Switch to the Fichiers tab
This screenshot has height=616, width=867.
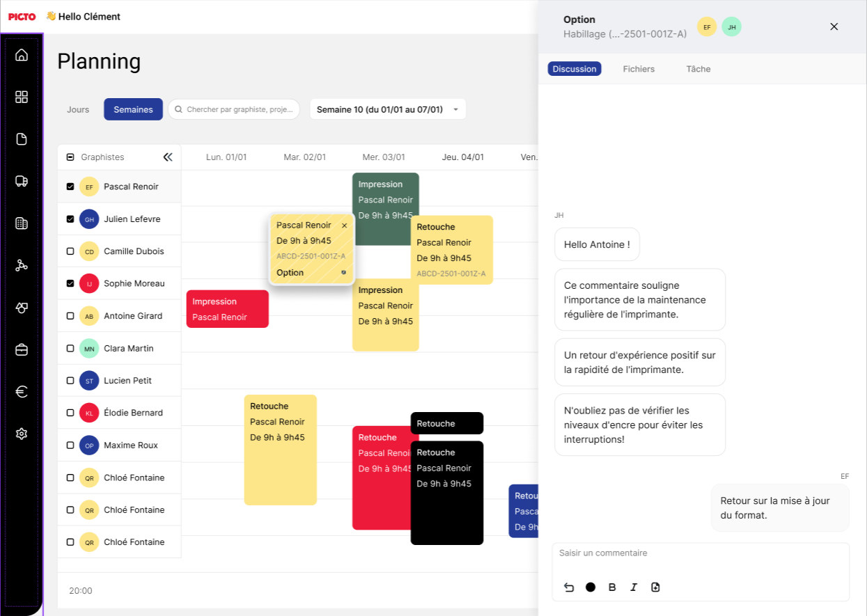639,69
